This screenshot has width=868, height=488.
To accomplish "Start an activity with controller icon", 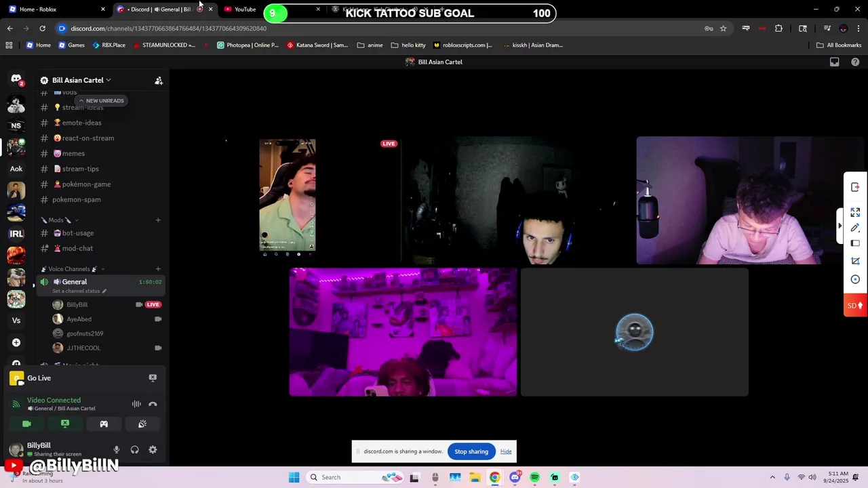I will coord(104,424).
